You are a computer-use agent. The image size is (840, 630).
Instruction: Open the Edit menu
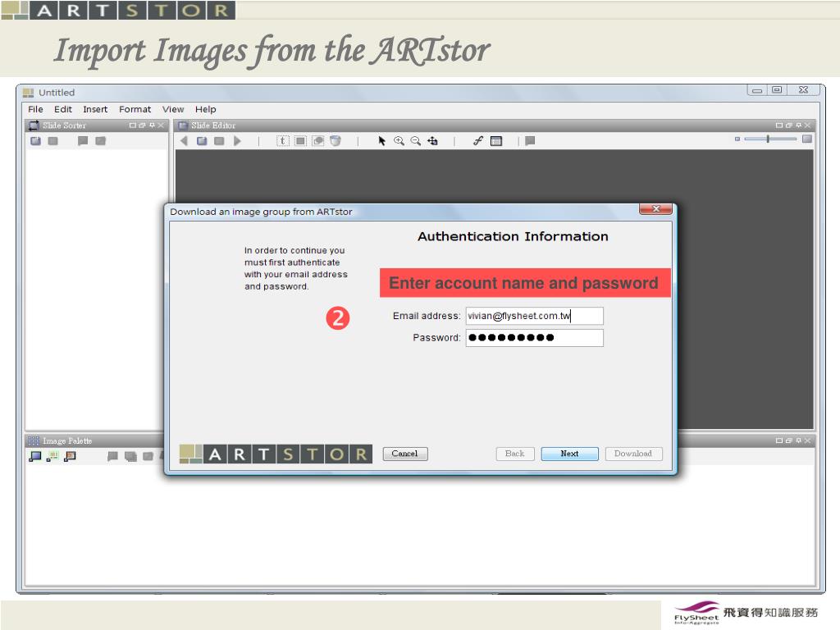(62, 109)
